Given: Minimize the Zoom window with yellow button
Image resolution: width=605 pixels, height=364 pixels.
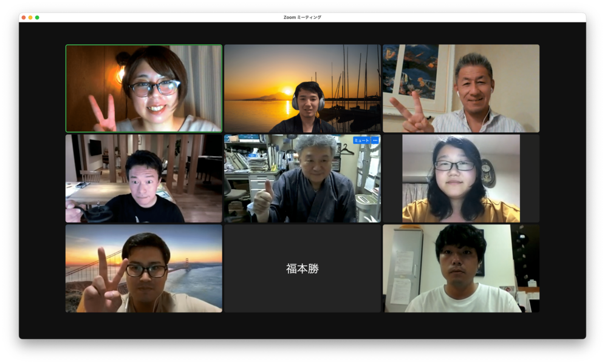Looking at the screenshot, I should tap(30, 18).
